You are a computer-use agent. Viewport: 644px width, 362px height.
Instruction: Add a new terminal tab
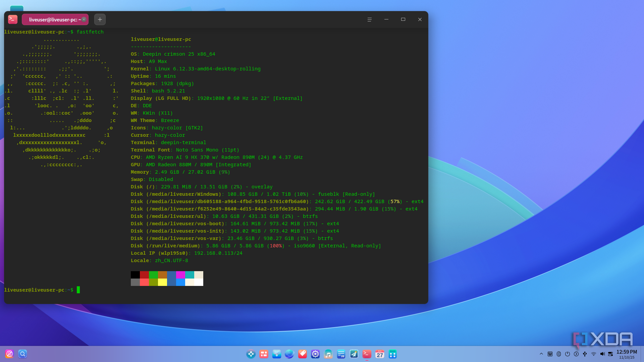point(100,19)
